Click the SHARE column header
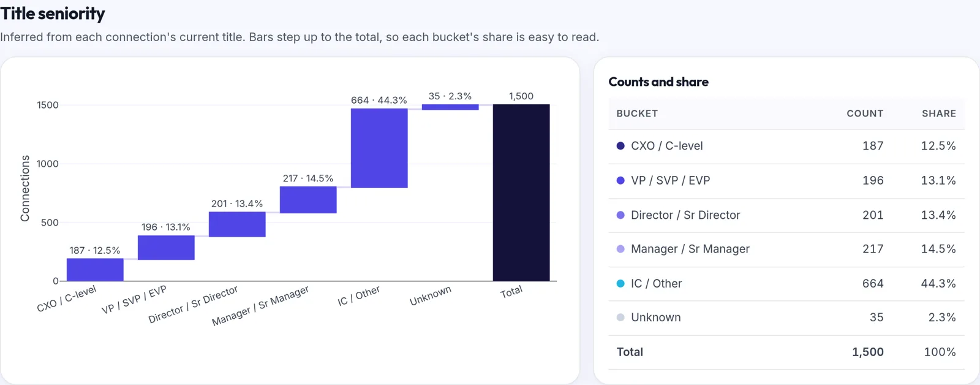The width and height of the screenshot is (980, 385). (x=939, y=113)
